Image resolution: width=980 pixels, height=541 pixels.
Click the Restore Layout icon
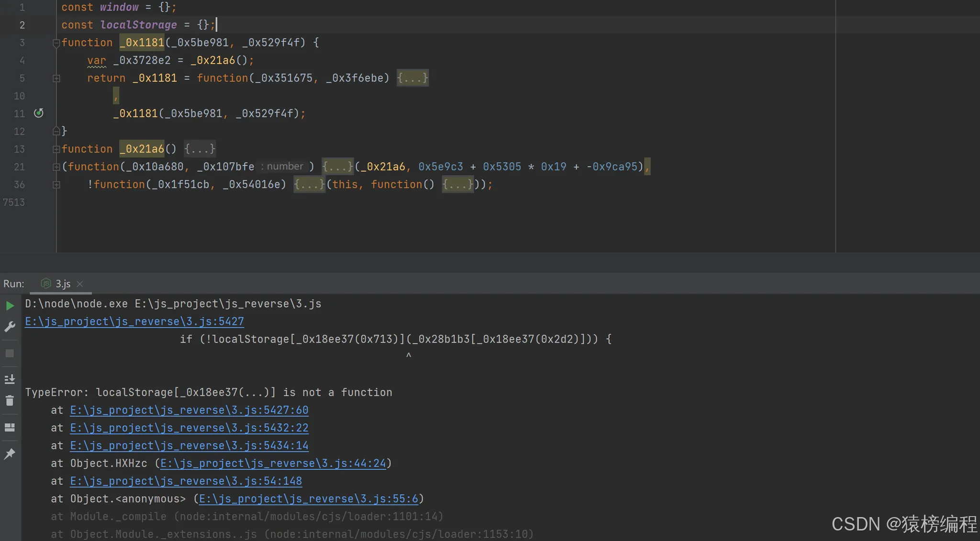click(10, 427)
